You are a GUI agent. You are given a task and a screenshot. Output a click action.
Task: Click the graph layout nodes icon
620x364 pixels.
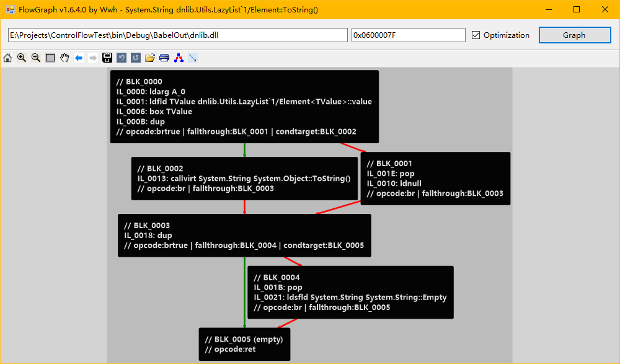[179, 58]
